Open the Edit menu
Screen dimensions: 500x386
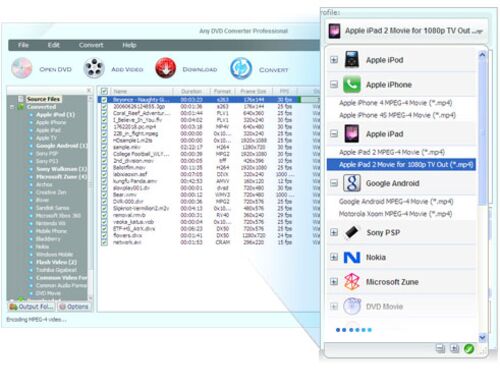click(x=54, y=45)
